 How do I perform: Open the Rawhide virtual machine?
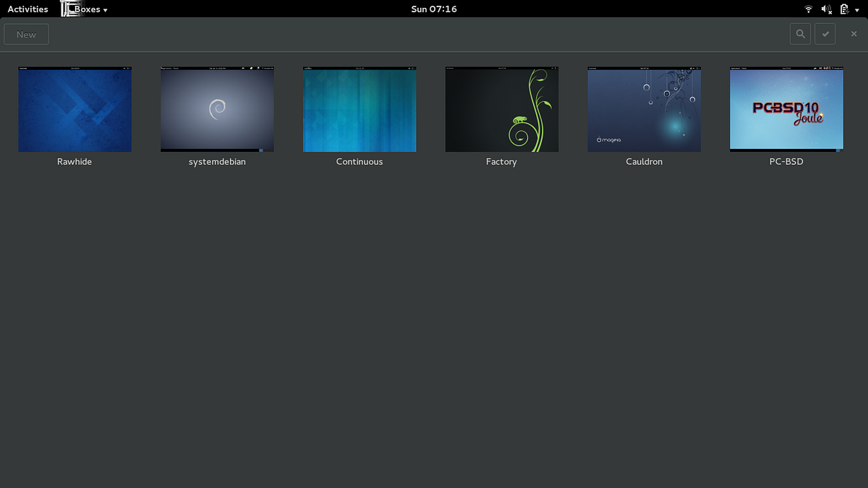coord(75,108)
